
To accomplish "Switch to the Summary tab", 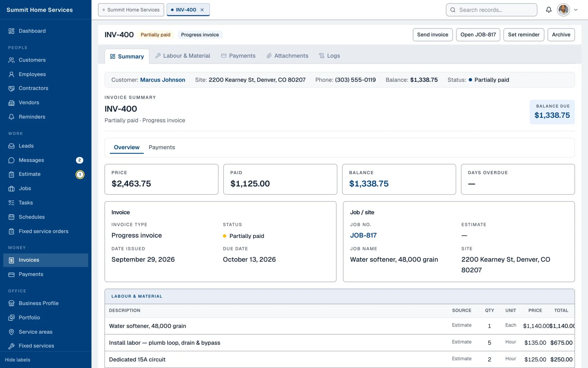I will (127, 56).
